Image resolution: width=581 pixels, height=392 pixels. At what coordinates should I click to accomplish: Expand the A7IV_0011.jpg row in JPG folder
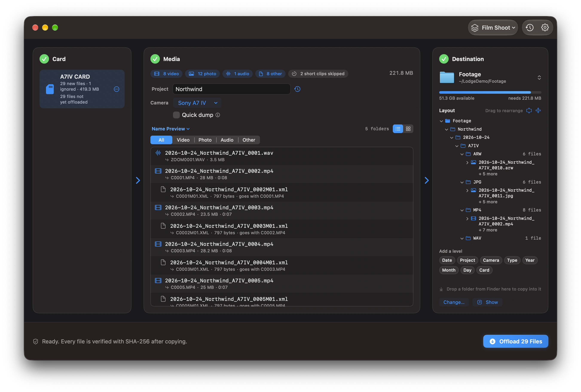[467, 190]
